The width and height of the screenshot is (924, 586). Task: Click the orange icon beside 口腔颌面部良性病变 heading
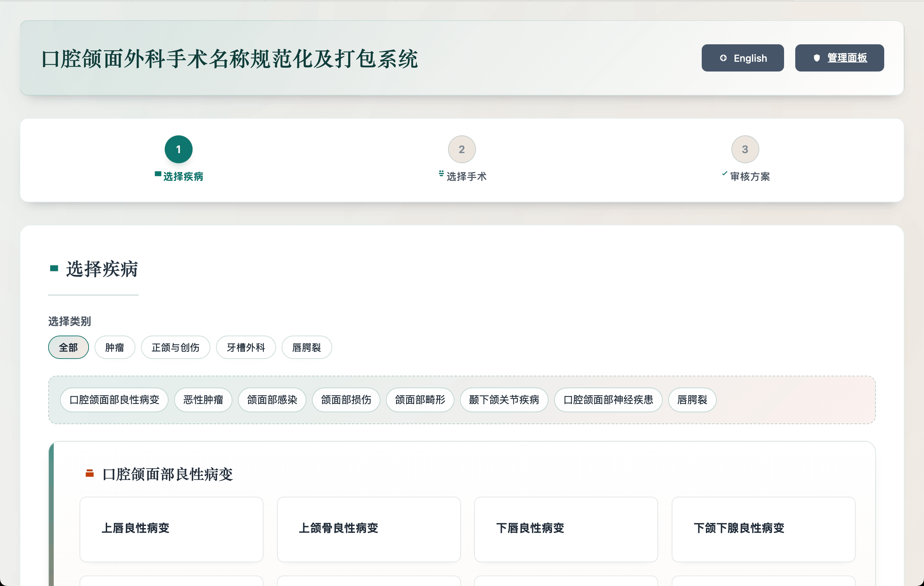coord(90,474)
